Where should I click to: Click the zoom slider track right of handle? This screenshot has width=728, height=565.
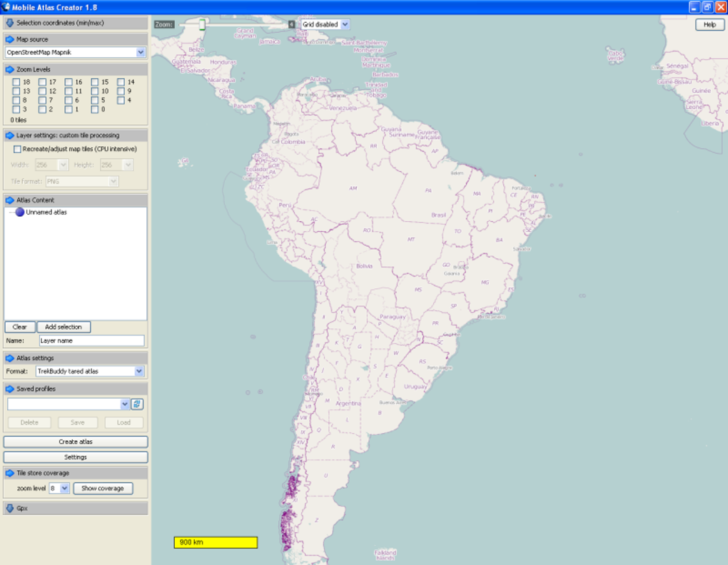[x=246, y=24]
